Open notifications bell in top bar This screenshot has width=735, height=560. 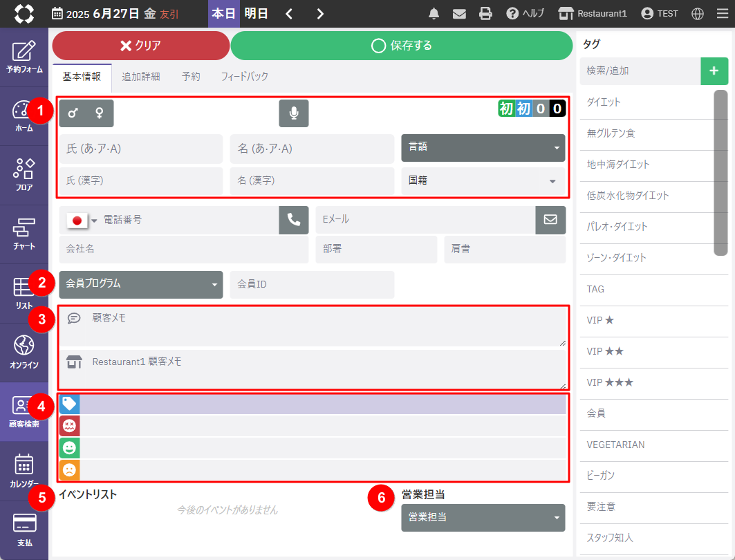point(434,13)
